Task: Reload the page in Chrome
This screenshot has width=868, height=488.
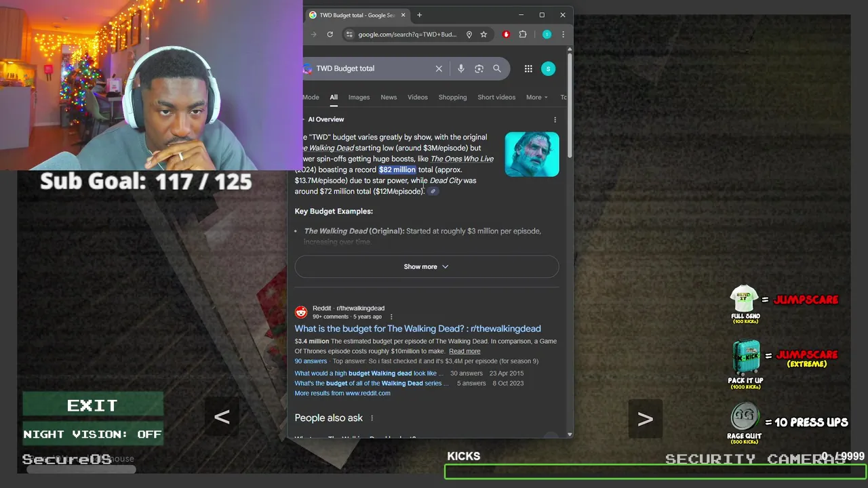Action: coord(330,35)
